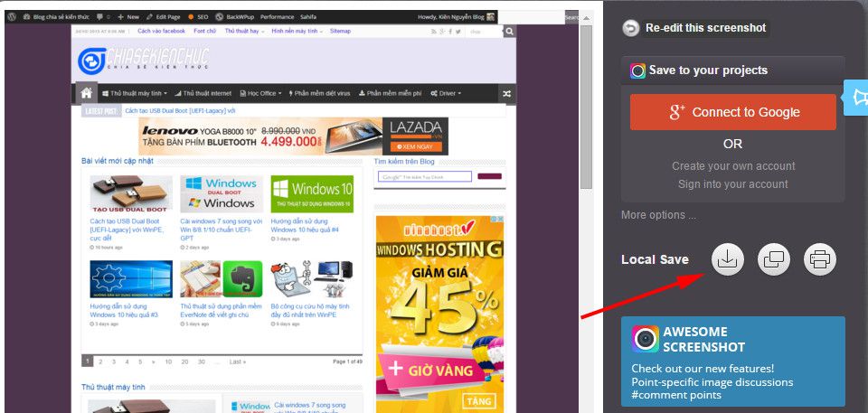Click the Awesome Screenshot banner camera logo

coord(646,339)
